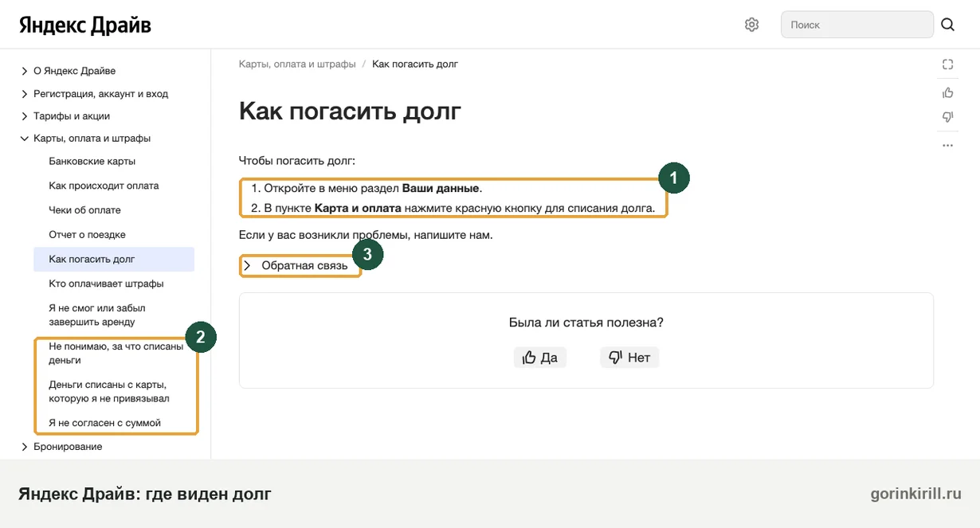
Task: Click the Как погасить долг breadcrumb
Action: click(415, 64)
